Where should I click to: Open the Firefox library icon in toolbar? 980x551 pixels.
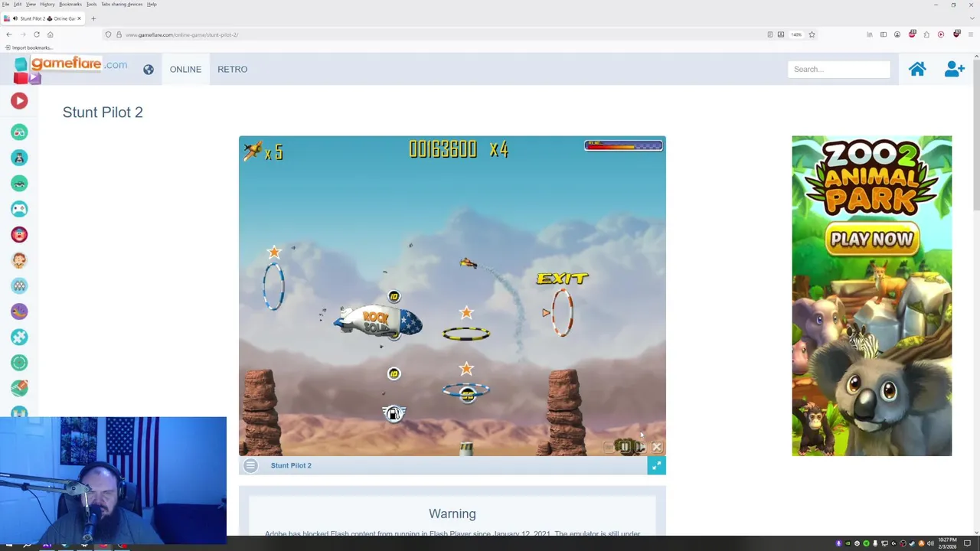[x=869, y=34]
